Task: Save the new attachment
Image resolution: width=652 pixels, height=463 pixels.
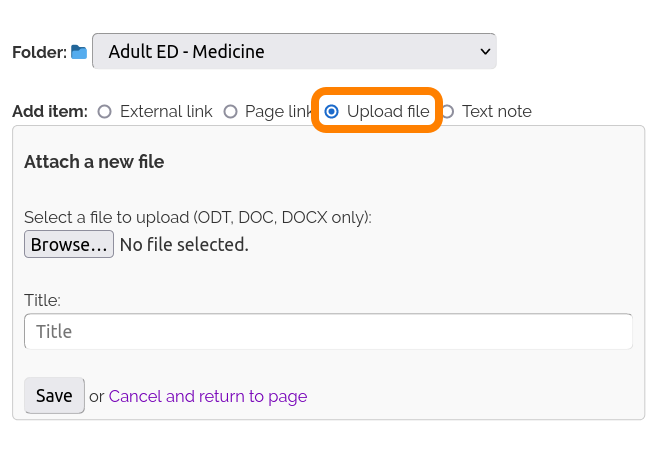Action: [54, 396]
